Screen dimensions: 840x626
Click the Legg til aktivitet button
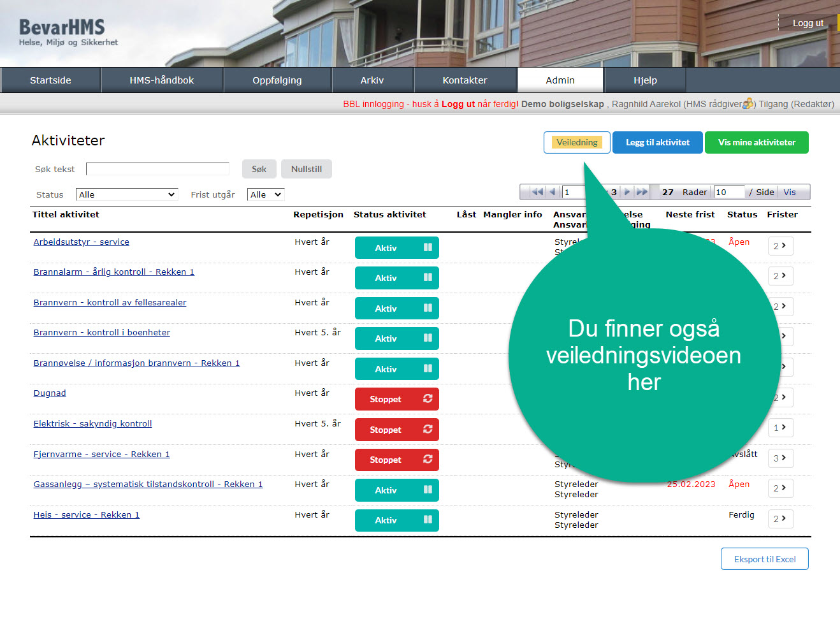[657, 142]
